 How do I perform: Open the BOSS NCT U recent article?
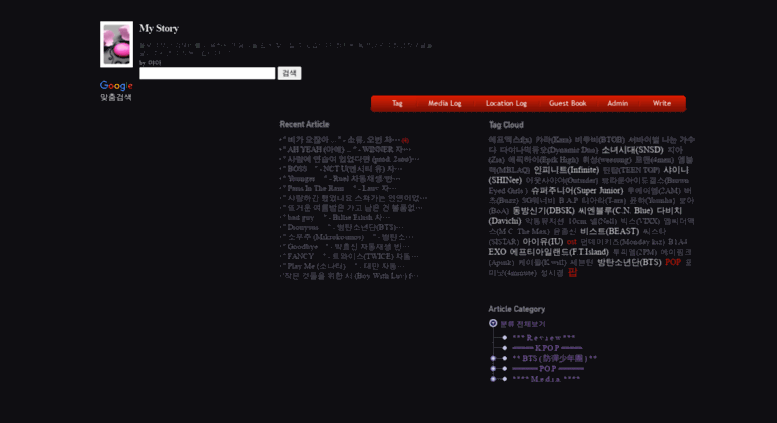click(342, 169)
